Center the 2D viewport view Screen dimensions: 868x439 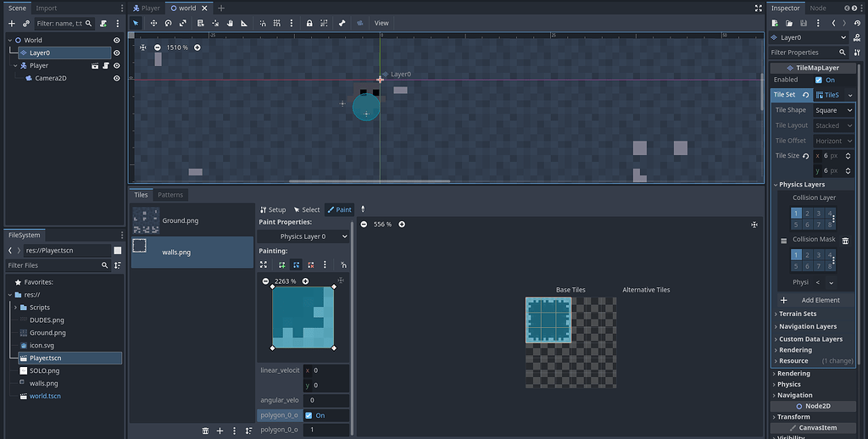142,47
